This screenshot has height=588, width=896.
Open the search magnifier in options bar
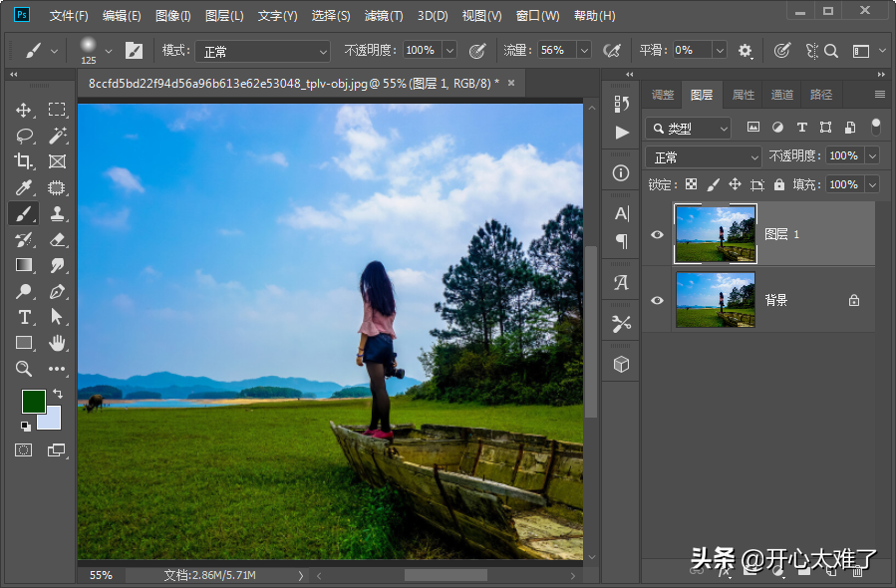tap(831, 51)
